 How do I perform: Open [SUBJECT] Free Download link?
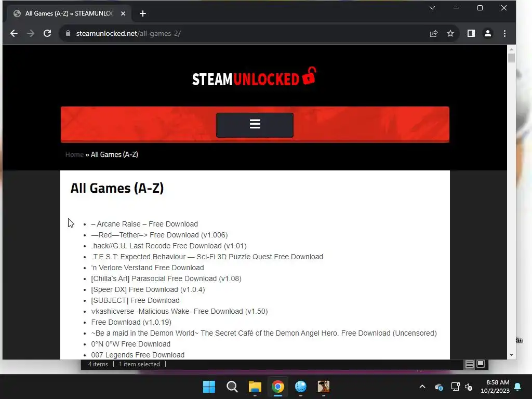pyautogui.click(x=136, y=300)
